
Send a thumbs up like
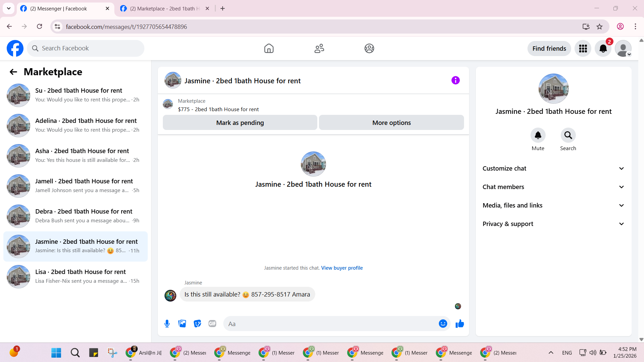pos(460,324)
